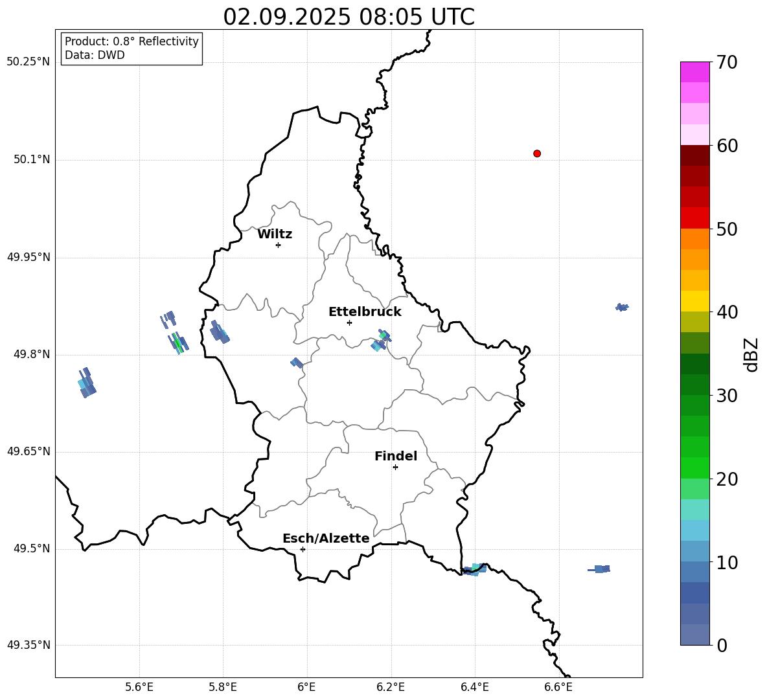Click the Product: 0.8° Reflectivity text

point(132,41)
